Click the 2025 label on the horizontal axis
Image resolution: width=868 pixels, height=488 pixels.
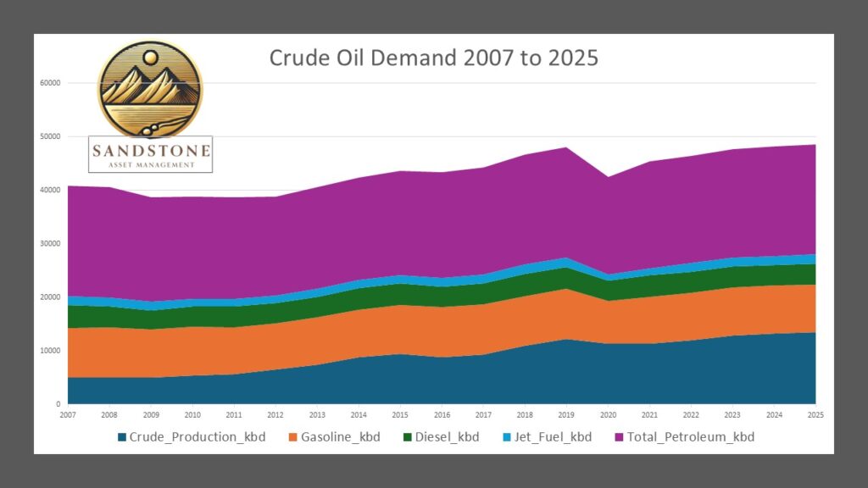click(x=816, y=414)
